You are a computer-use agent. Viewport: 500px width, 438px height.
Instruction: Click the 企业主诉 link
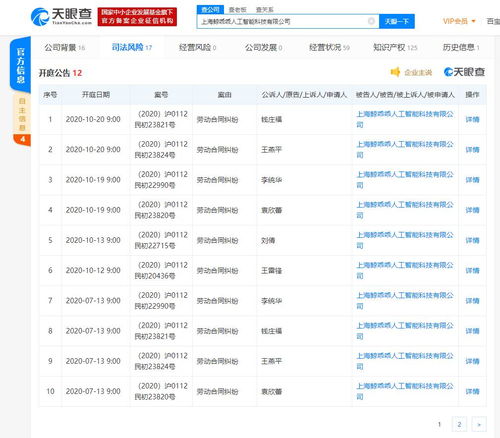pos(418,72)
